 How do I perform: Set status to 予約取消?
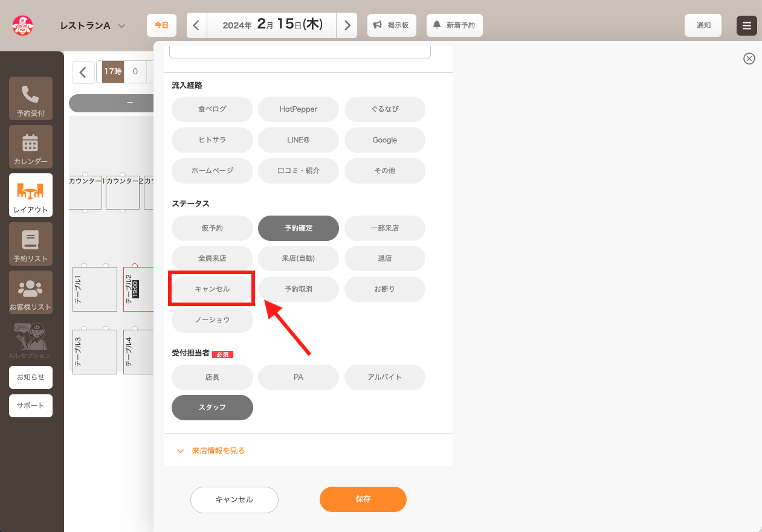[299, 289]
